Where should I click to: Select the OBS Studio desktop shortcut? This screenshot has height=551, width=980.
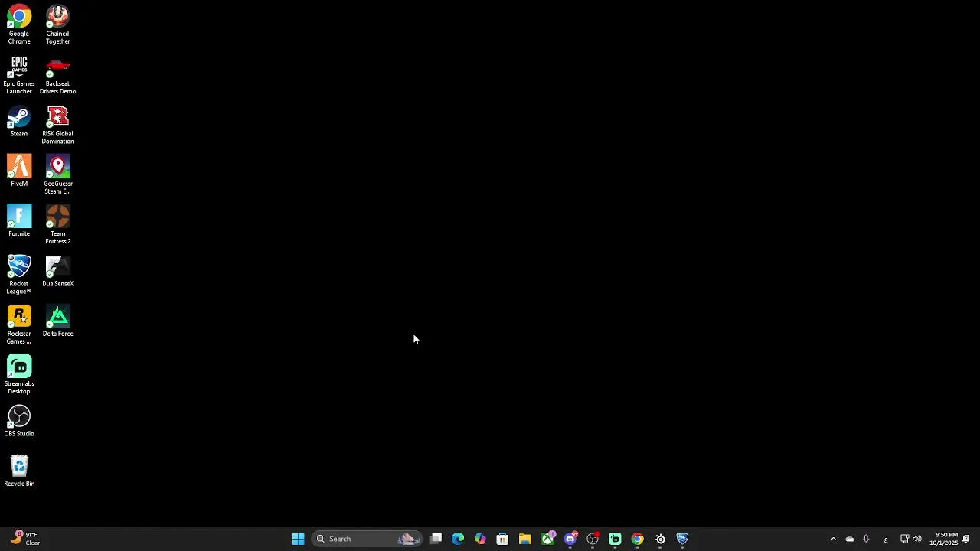click(x=19, y=420)
